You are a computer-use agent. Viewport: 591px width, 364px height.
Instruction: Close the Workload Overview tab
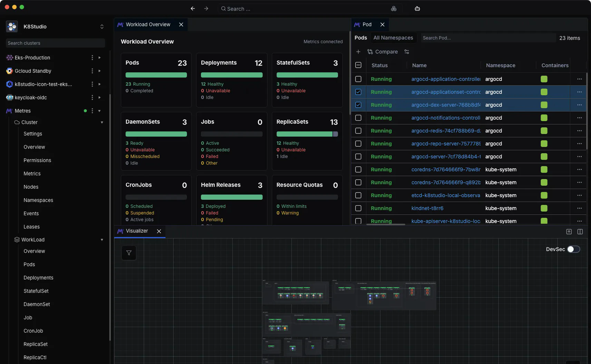click(x=181, y=24)
